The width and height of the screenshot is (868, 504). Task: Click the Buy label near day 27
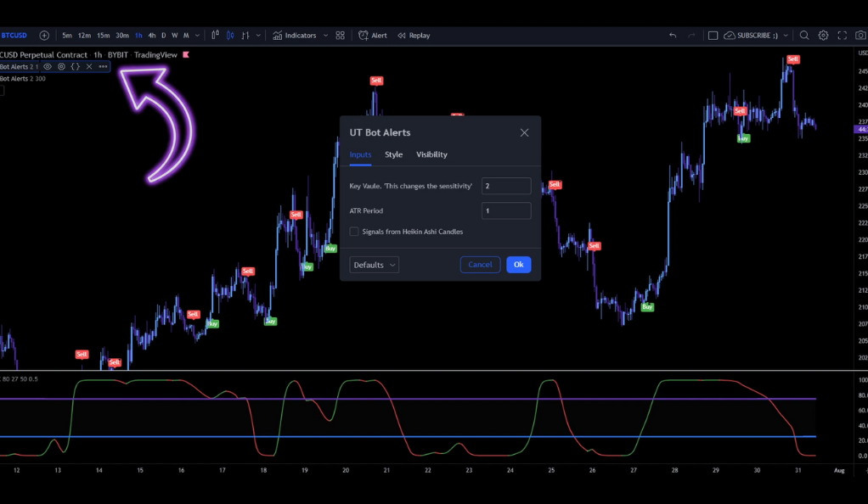(647, 307)
